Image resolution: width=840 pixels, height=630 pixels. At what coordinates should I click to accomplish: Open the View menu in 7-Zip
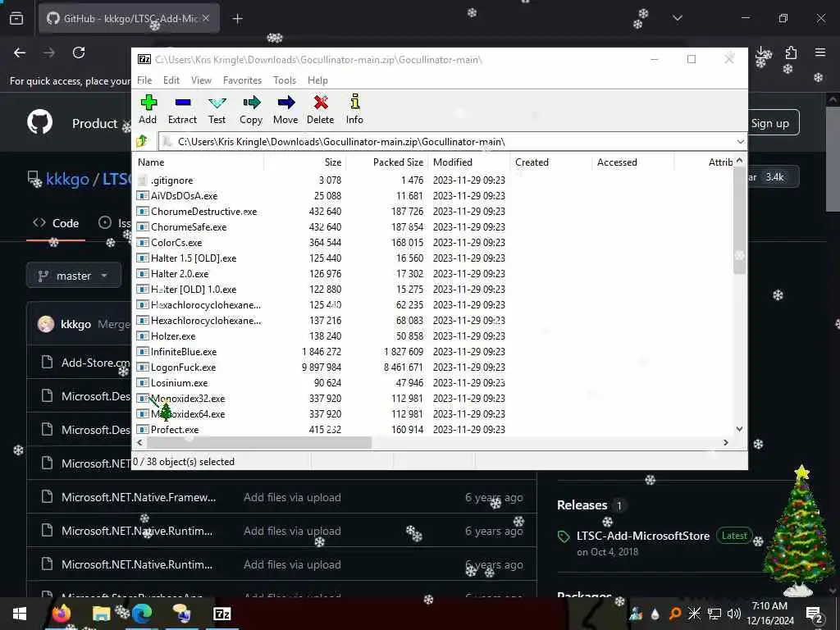pos(201,80)
